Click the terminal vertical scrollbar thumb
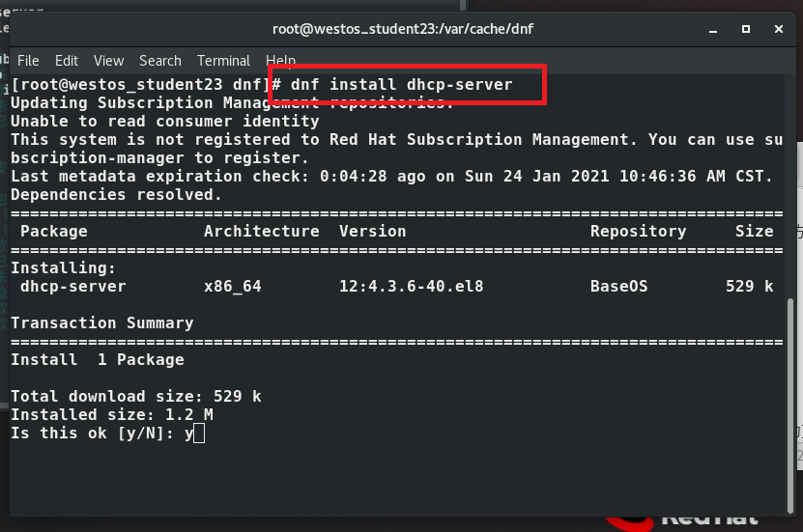 click(789, 406)
